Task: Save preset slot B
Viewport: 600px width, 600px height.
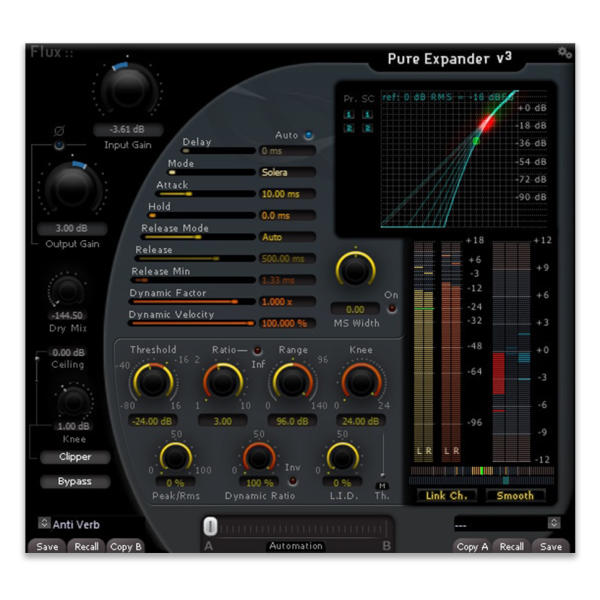Action: (x=551, y=546)
